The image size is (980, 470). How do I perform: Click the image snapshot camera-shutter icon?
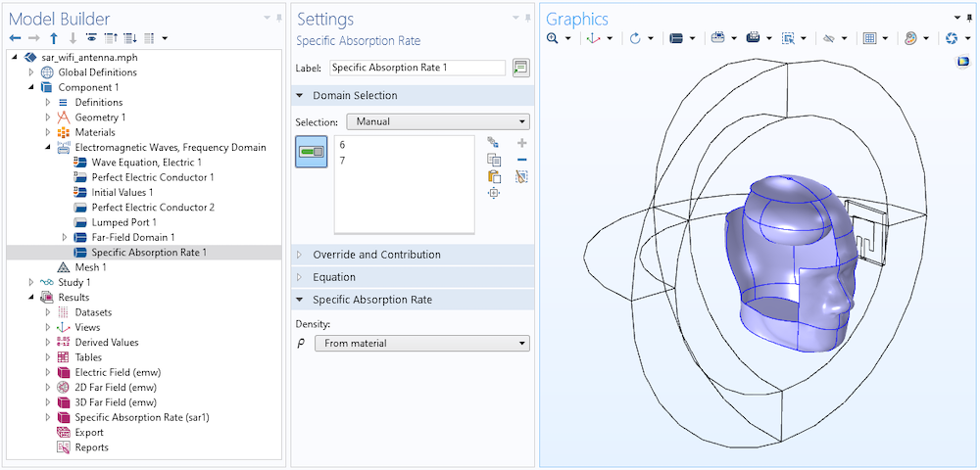(x=952, y=39)
